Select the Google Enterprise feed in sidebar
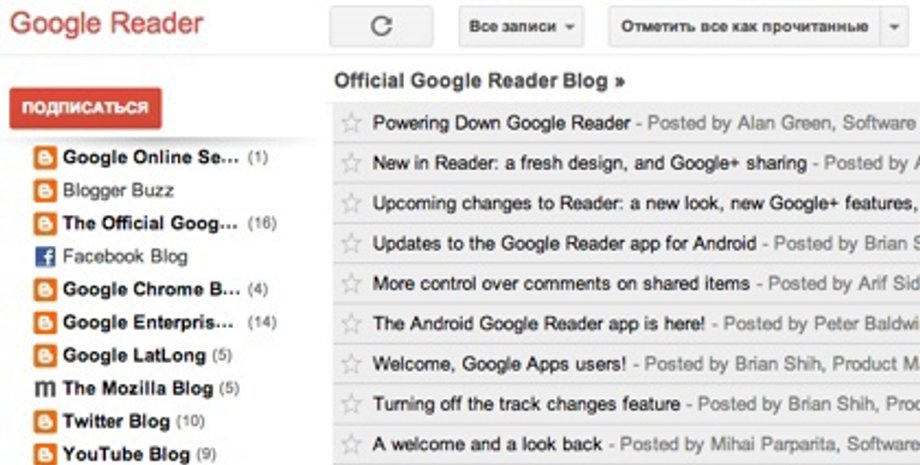The width and height of the screenshot is (920, 465). (x=148, y=322)
